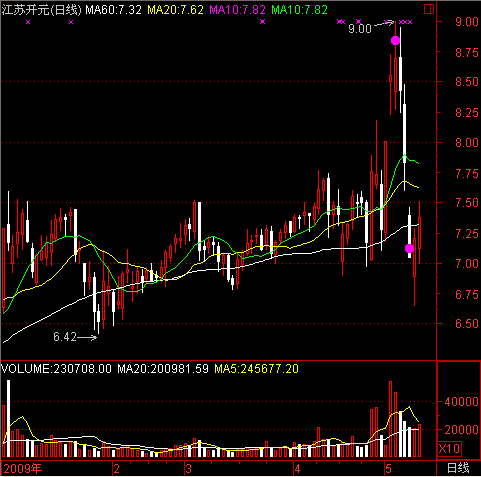Click the 8.50 price axis label

point(467,82)
